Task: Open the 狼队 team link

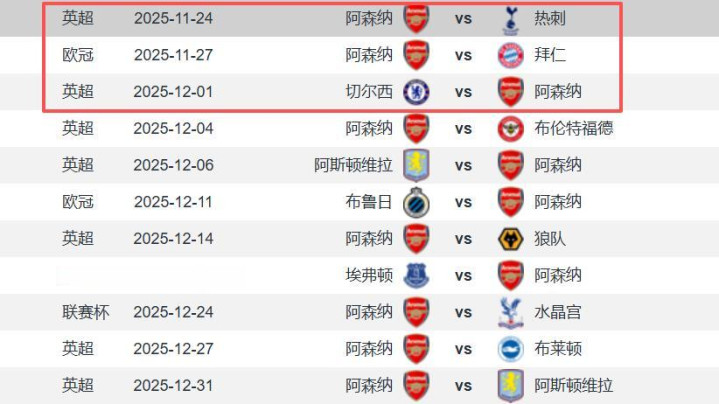Action: pos(550,238)
